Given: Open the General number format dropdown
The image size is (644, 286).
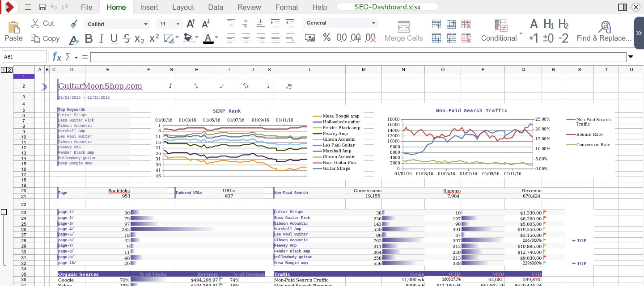Looking at the screenshot, I should click(x=374, y=23).
